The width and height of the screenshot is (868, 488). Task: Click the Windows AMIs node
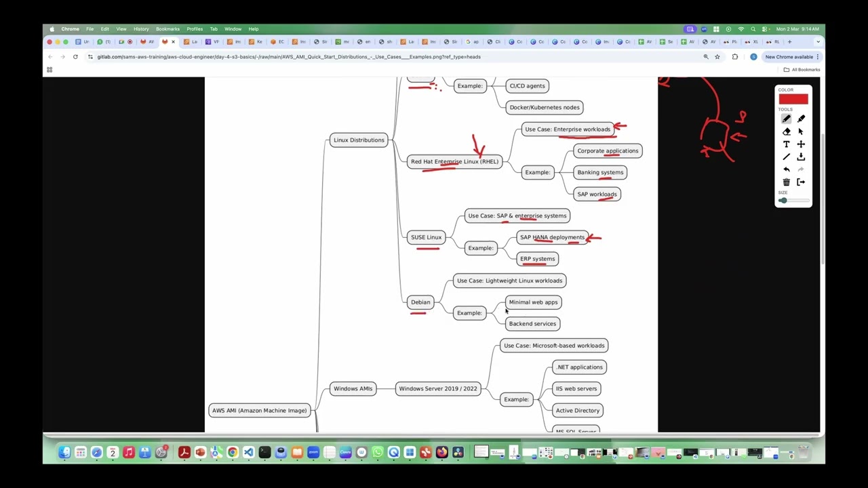click(x=353, y=389)
